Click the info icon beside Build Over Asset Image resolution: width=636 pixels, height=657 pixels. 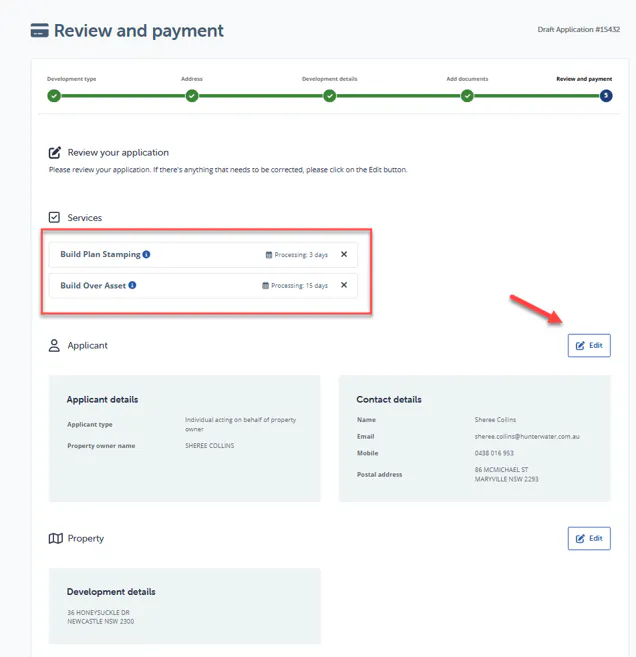coord(132,285)
